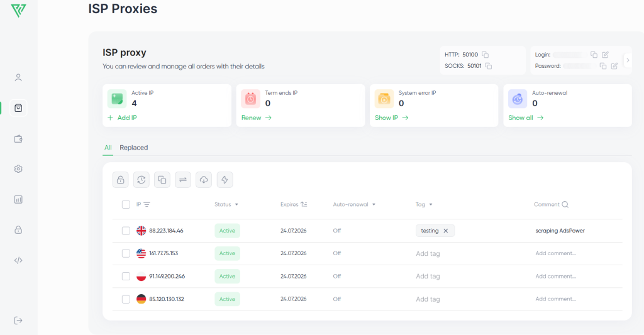
Task: Tick checkbox for 91.149.200.246
Action: (x=126, y=277)
